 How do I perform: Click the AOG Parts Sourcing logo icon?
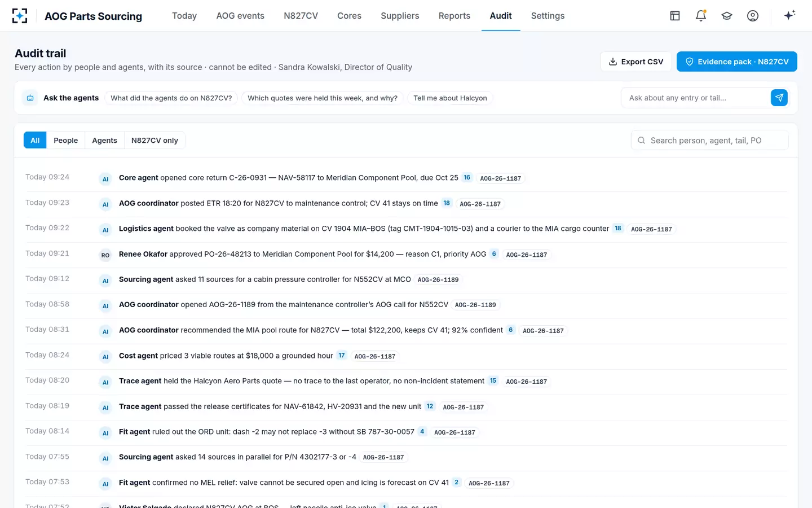[20, 16]
